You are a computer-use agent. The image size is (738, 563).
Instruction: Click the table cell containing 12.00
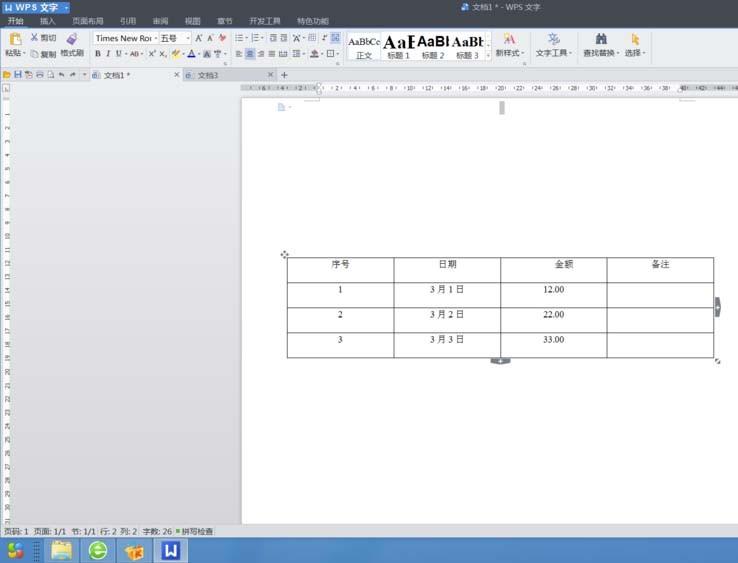[553, 290]
